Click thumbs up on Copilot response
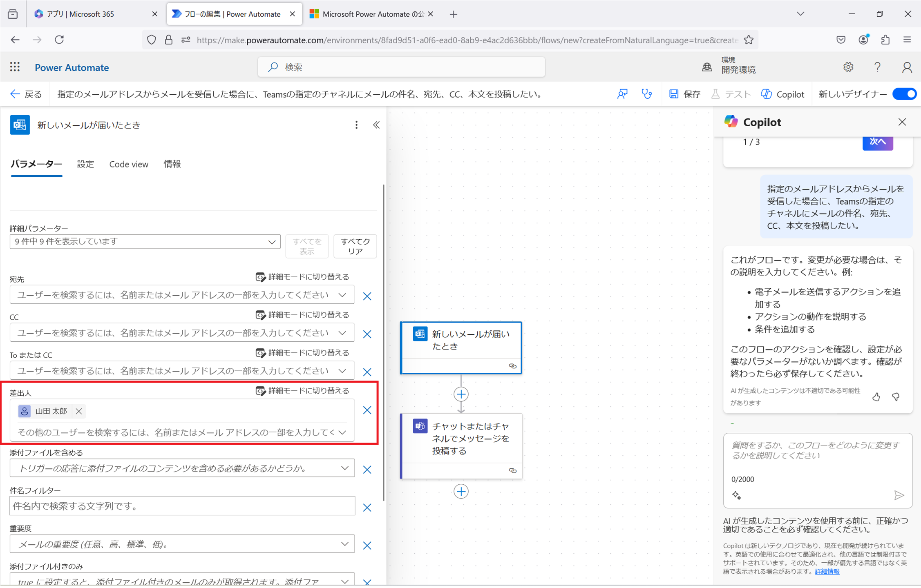This screenshot has height=588, width=921. click(876, 396)
